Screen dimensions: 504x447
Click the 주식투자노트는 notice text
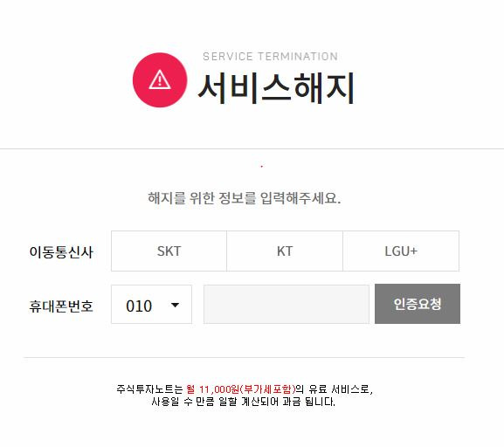pos(149,389)
